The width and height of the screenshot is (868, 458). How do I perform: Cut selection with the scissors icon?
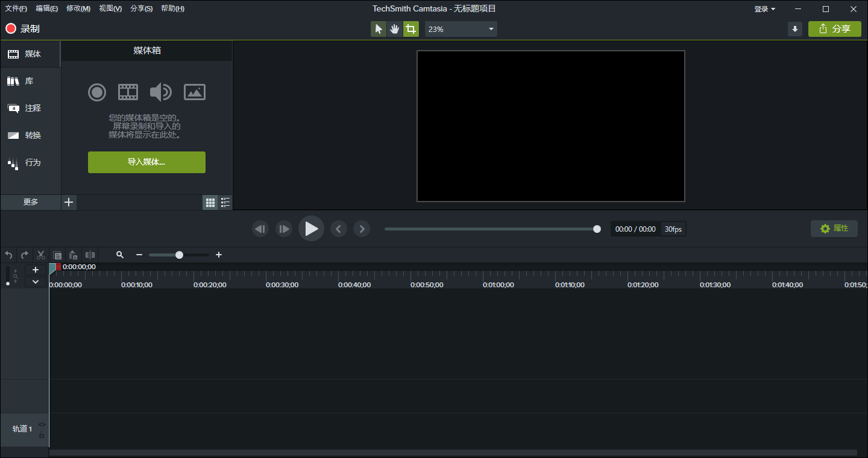(x=41, y=255)
